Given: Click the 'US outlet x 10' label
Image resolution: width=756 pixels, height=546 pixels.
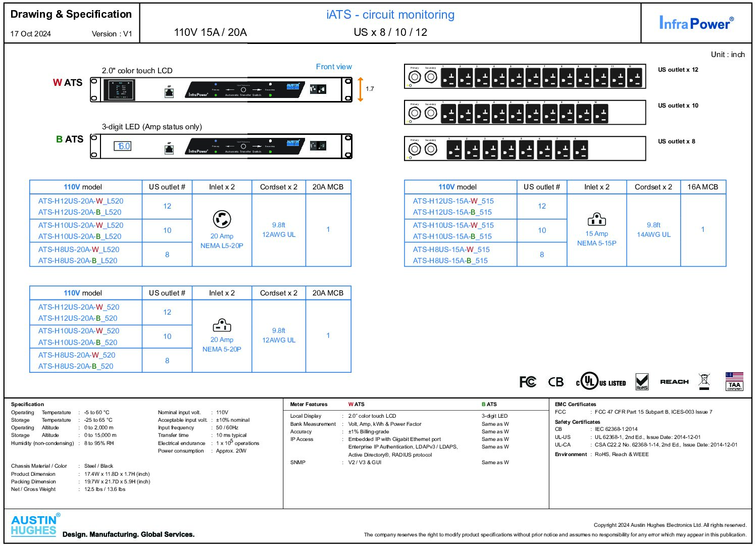Looking at the screenshot, I should (x=678, y=106).
